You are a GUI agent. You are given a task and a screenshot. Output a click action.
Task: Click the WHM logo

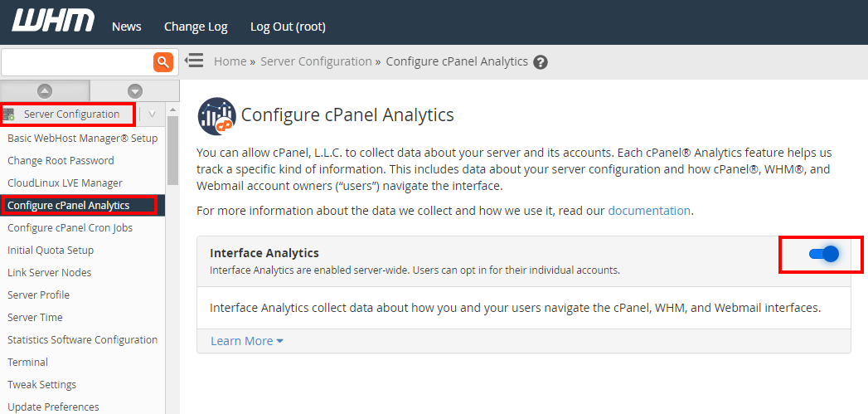coord(53,21)
